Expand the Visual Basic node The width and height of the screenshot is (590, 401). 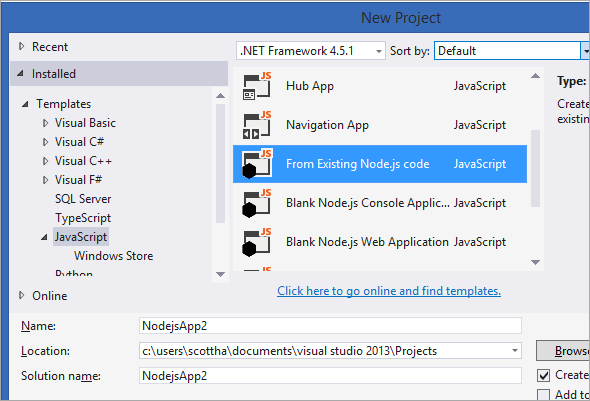click(45, 123)
